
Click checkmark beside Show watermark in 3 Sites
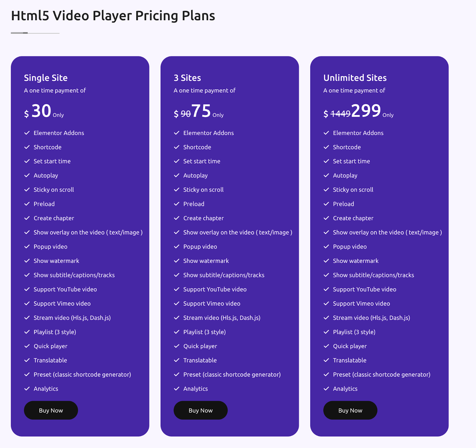(177, 261)
